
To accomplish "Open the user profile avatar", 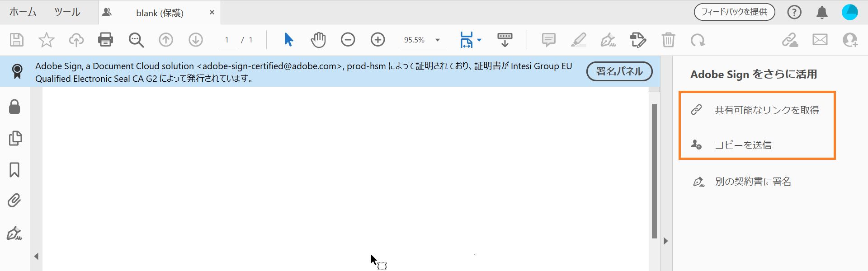I will (x=849, y=12).
